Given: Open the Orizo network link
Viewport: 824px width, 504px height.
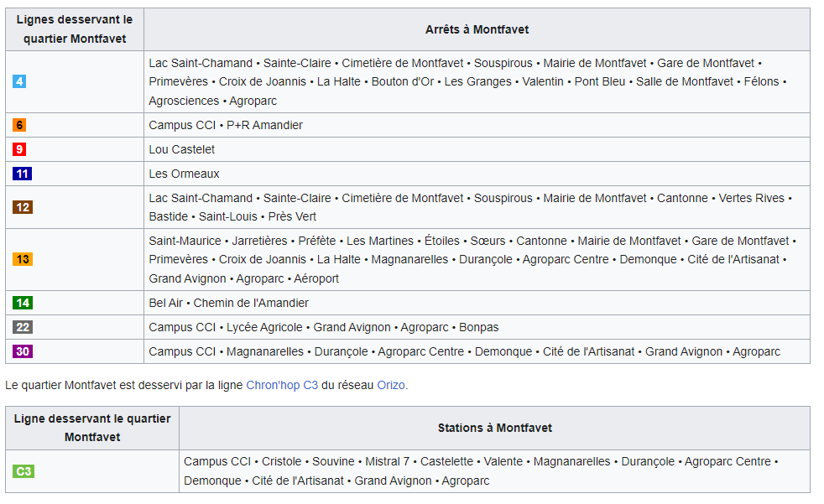Looking at the screenshot, I should point(391,385).
